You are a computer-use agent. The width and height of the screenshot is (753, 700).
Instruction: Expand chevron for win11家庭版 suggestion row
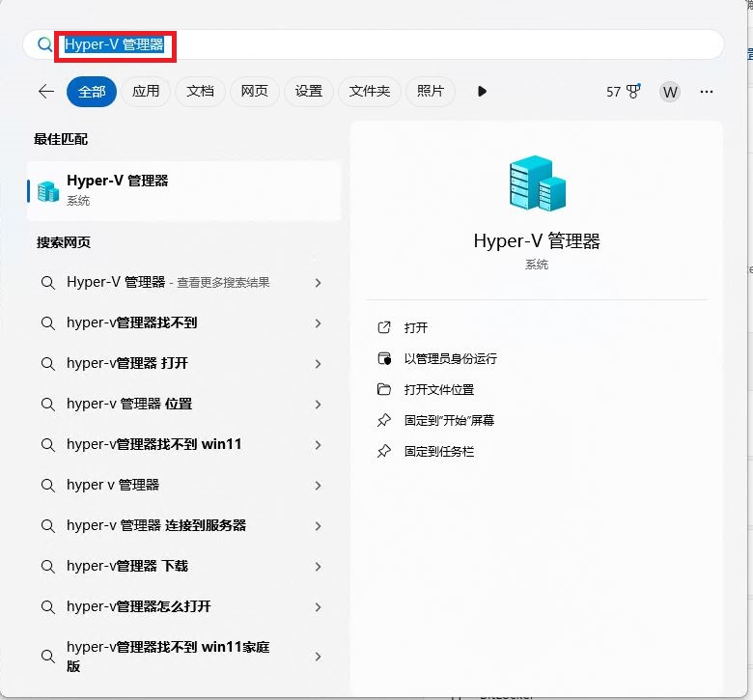[x=318, y=657]
